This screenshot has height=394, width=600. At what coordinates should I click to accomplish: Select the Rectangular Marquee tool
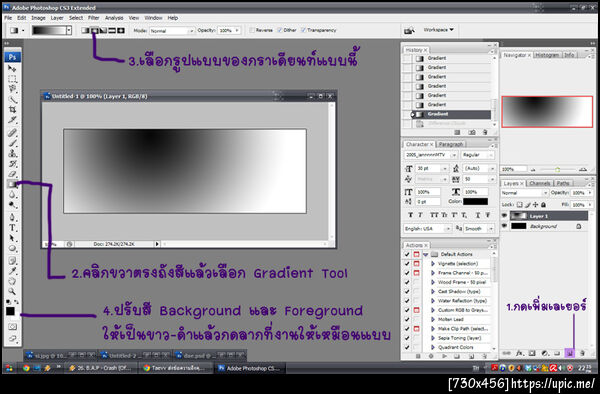pos(12,79)
